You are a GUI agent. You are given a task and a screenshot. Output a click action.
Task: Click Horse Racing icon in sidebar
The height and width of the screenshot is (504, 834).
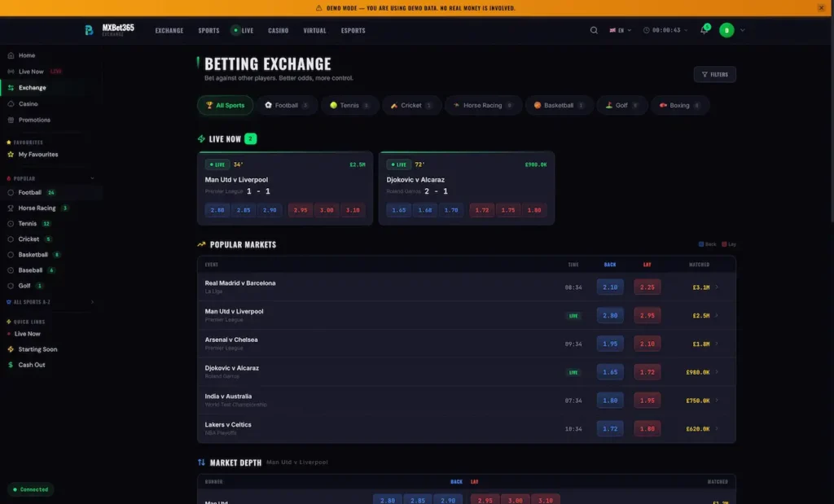click(x=11, y=208)
